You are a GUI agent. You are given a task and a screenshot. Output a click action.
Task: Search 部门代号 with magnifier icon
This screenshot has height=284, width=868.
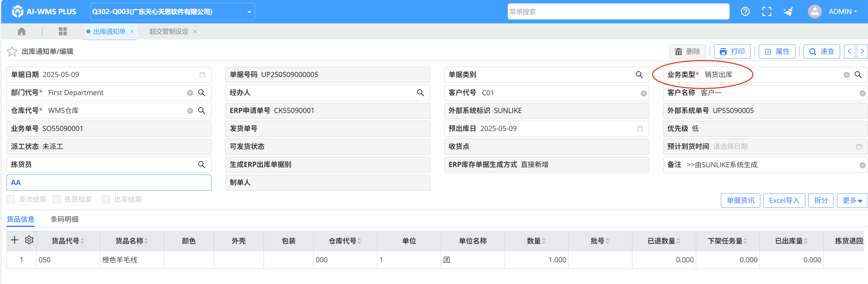201,92
